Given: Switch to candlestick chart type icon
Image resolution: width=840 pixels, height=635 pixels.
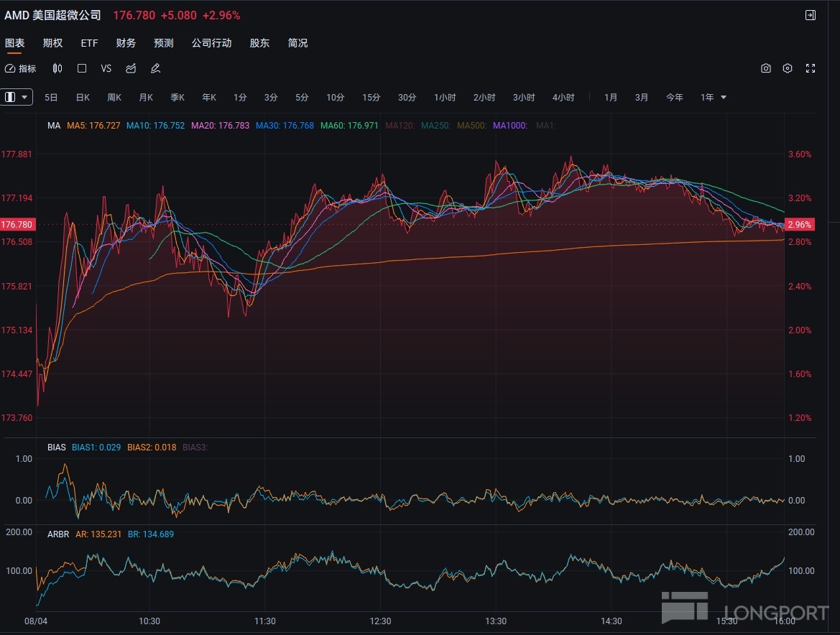Looking at the screenshot, I should click(x=57, y=68).
